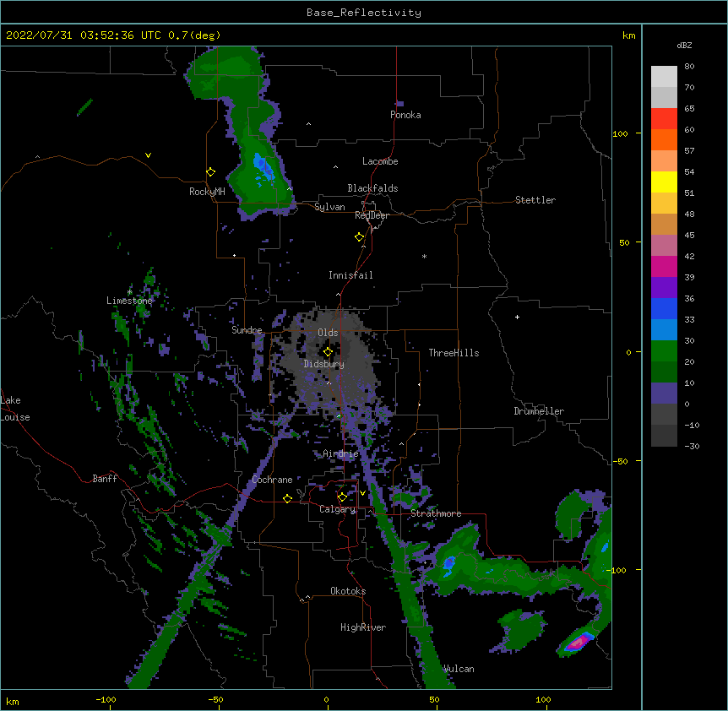728x711 pixels.
Task: Click the white asterisk above the Limestone label
Action: point(129,292)
